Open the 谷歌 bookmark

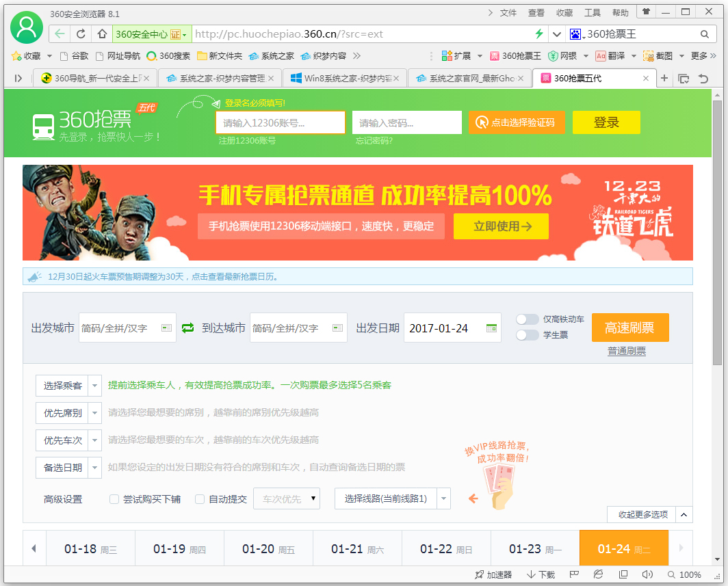pyautogui.click(x=75, y=56)
